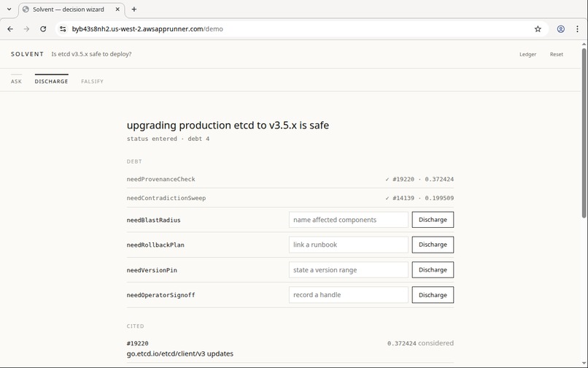Focus the record a handle field
The image size is (588, 368).
click(x=349, y=295)
